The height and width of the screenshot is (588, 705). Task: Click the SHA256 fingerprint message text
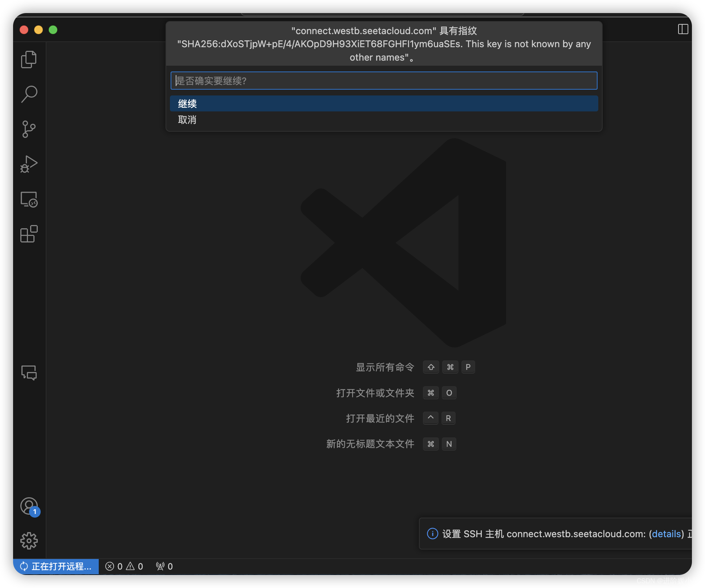click(384, 44)
